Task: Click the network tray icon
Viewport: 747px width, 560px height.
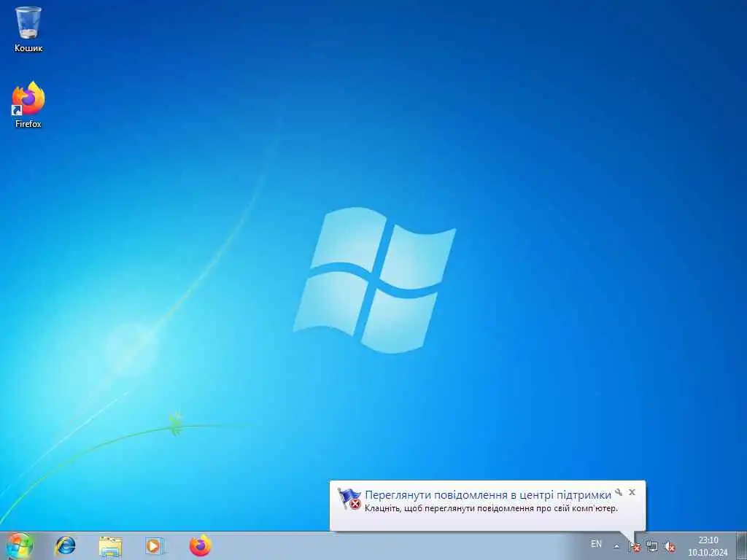Action: coord(651,547)
